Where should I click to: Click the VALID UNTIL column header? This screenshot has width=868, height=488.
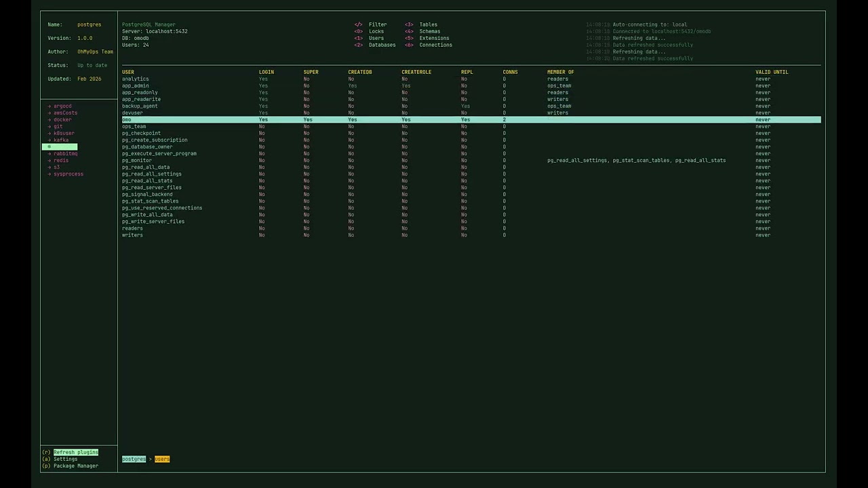[x=772, y=72]
